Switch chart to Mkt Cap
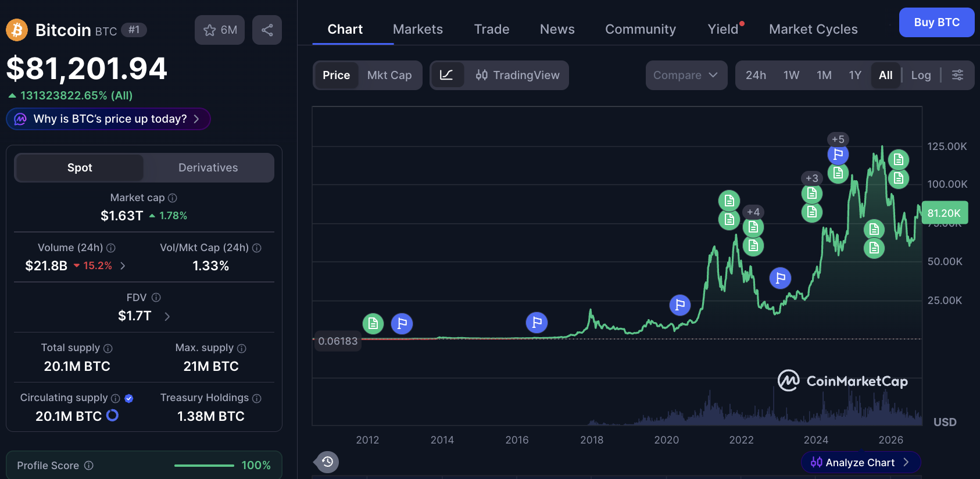Screen dimensions: 980x479 coord(389,75)
